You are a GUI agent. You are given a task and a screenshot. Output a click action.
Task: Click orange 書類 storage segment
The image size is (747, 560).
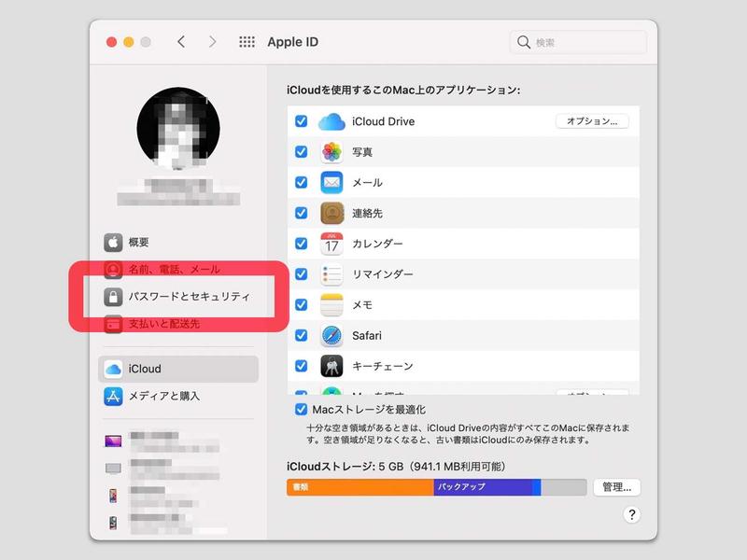click(x=360, y=487)
